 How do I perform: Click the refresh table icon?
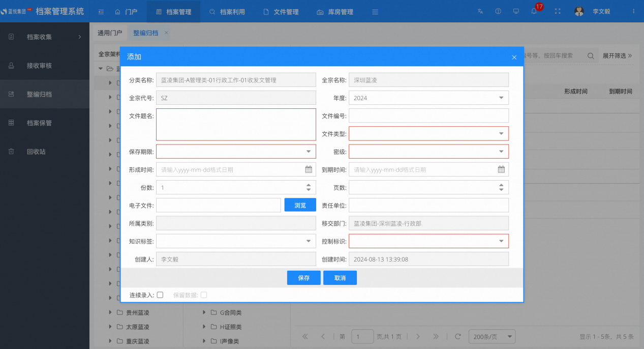(457, 336)
